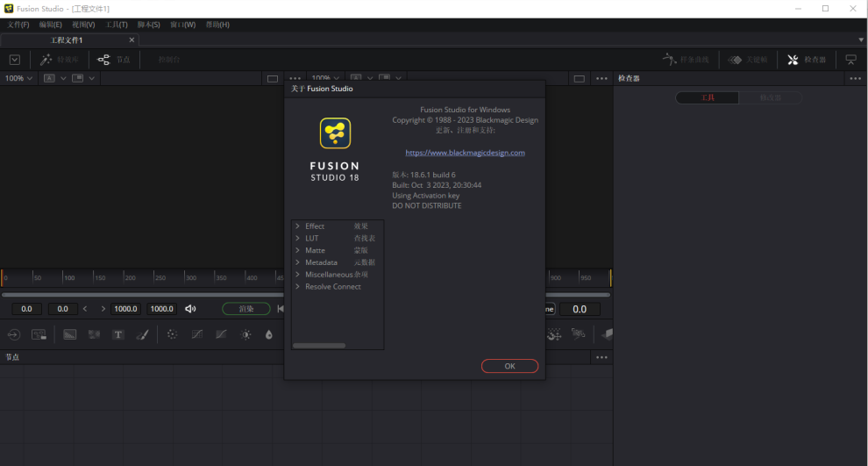This screenshot has height=466, width=868.
Task: Click the particle render tool icon
Action: [578, 333]
